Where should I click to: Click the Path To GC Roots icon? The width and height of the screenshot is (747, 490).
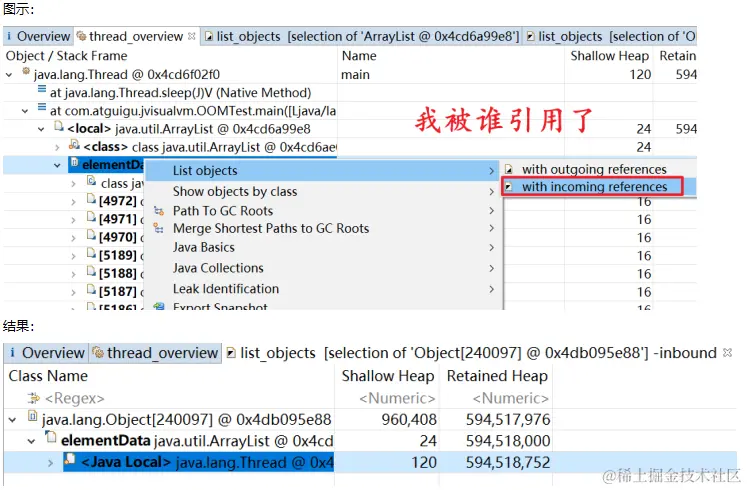[x=159, y=211]
